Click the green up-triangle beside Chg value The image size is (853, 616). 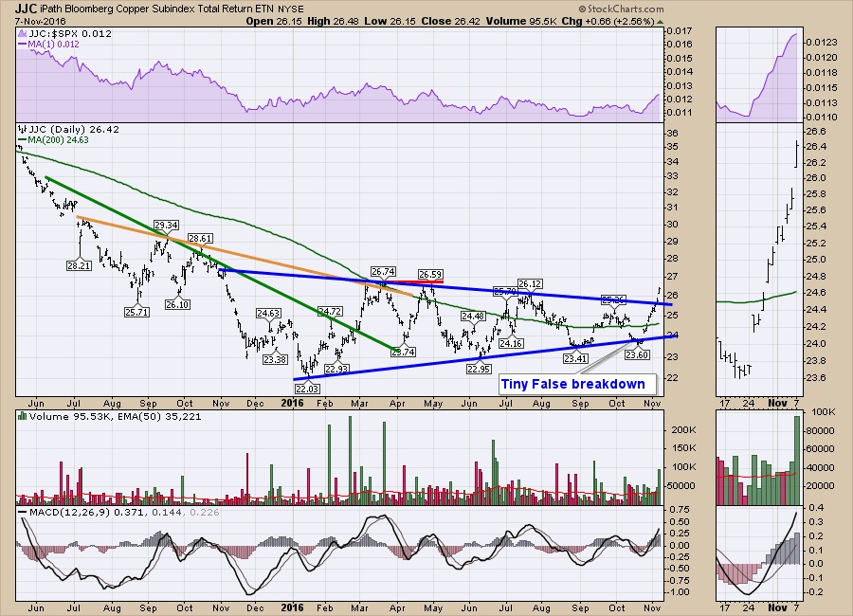660,23
